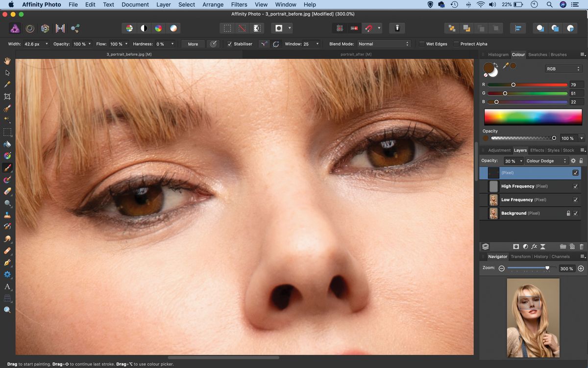Viewport: 588px width, 368px height.
Task: Select the Crop tool
Action: click(7, 96)
